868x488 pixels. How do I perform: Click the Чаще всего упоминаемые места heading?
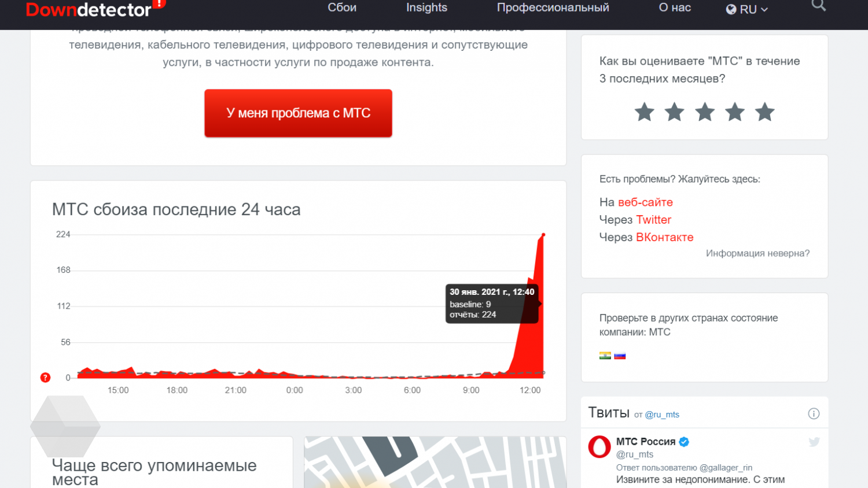[x=154, y=472]
